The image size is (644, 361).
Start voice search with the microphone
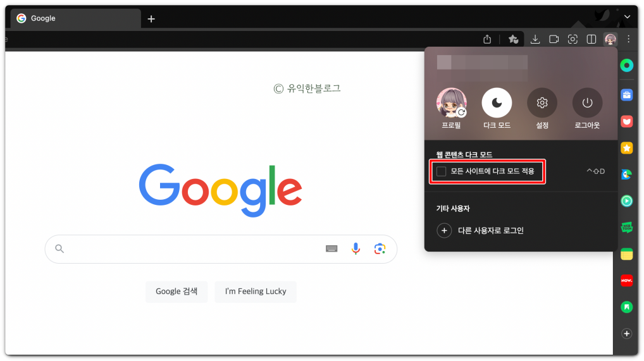pyautogui.click(x=356, y=249)
